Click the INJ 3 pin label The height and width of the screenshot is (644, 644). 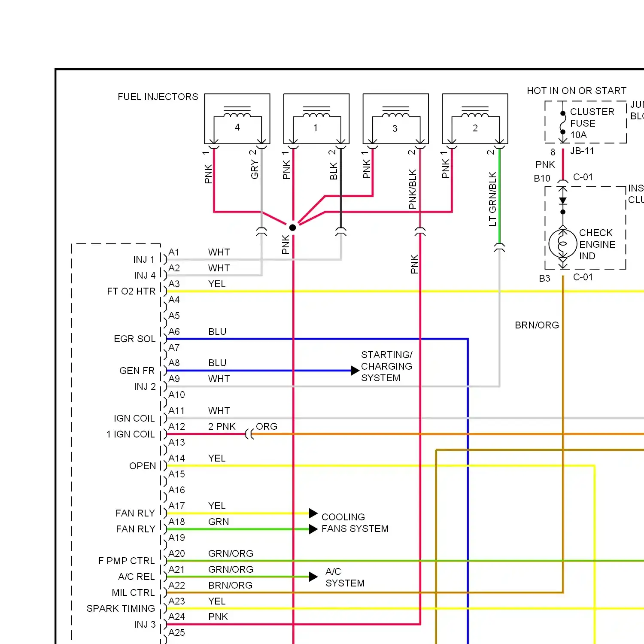[x=145, y=625]
